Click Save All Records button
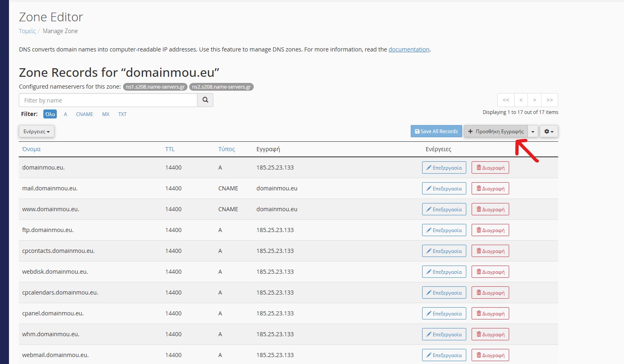 pyautogui.click(x=436, y=132)
